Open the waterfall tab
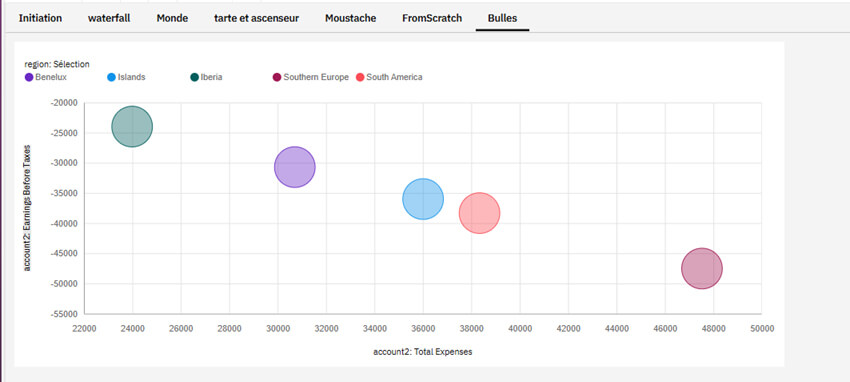850x382 pixels. [x=109, y=18]
